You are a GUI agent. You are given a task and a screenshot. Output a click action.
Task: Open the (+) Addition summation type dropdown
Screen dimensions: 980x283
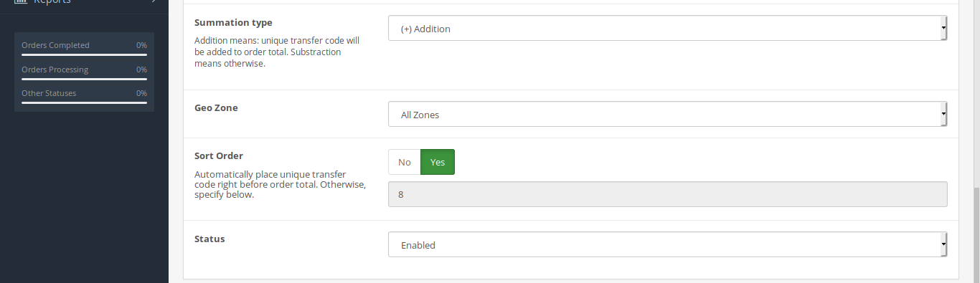(x=668, y=29)
